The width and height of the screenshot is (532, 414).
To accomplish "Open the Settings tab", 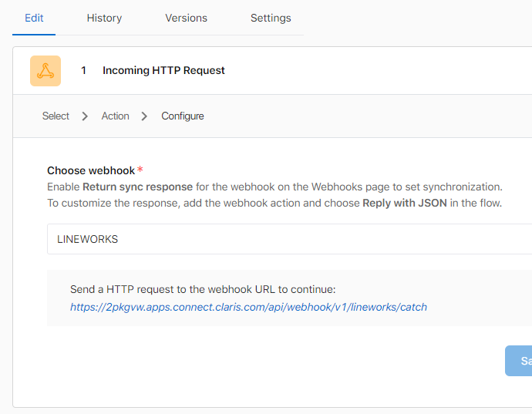I will click(271, 18).
